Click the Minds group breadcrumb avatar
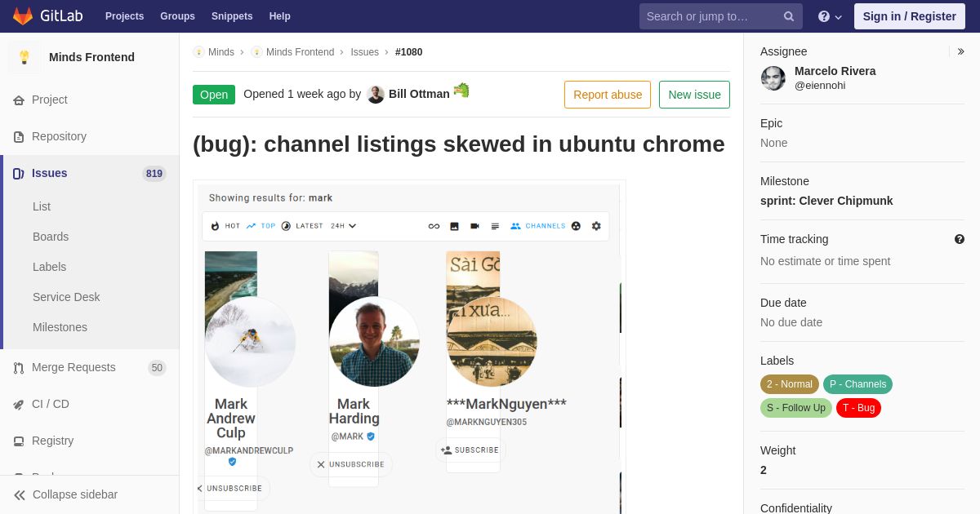The image size is (980, 514). point(198,52)
